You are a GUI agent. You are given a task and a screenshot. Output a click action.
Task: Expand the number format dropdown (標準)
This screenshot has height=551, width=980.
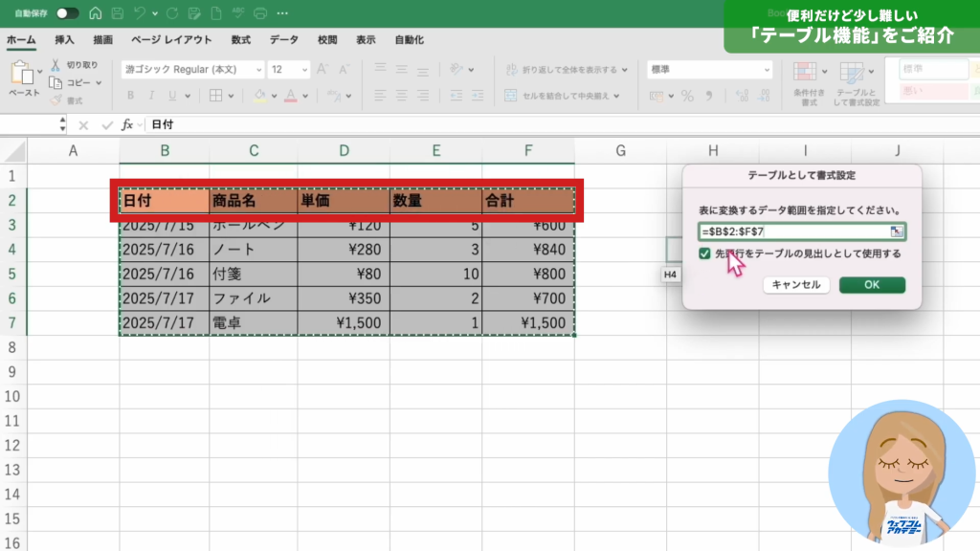pos(766,70)
